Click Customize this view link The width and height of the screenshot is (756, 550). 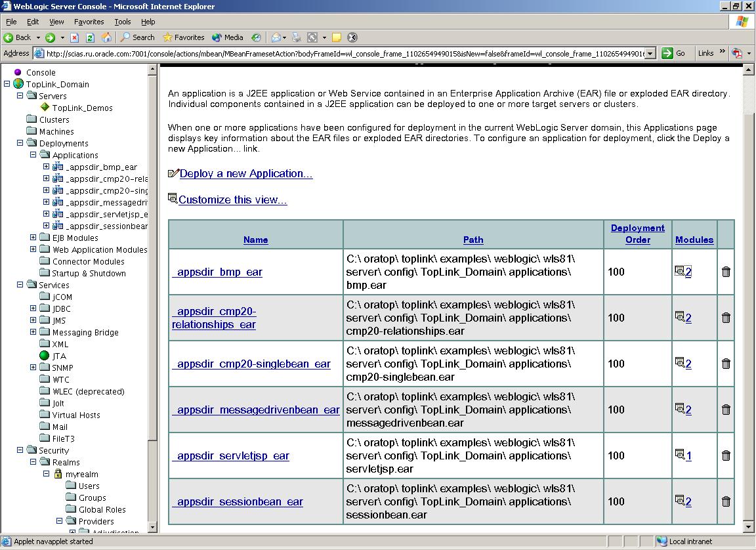(x=232, y=200)
